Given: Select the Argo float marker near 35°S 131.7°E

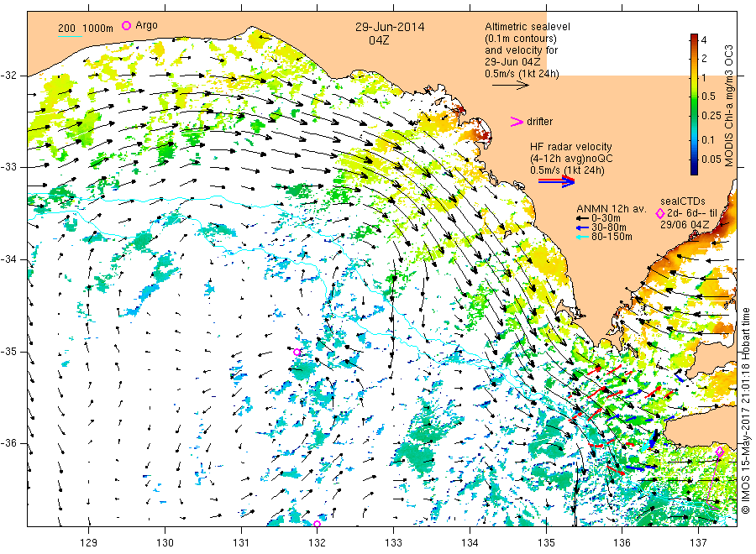Looking at the screenshot, I should [x=297, y=353].
